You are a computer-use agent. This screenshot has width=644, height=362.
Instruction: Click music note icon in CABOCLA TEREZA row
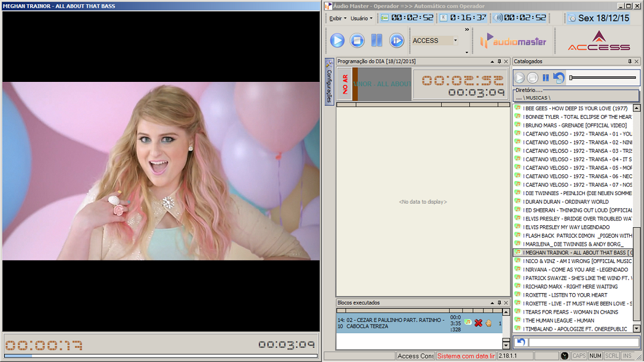click(468, 323)
